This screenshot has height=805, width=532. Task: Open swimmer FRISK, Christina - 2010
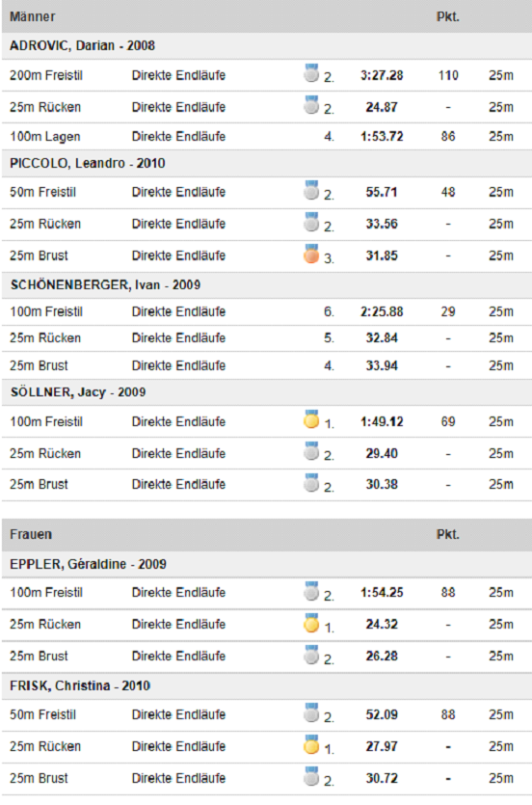(x=80, y=685)
